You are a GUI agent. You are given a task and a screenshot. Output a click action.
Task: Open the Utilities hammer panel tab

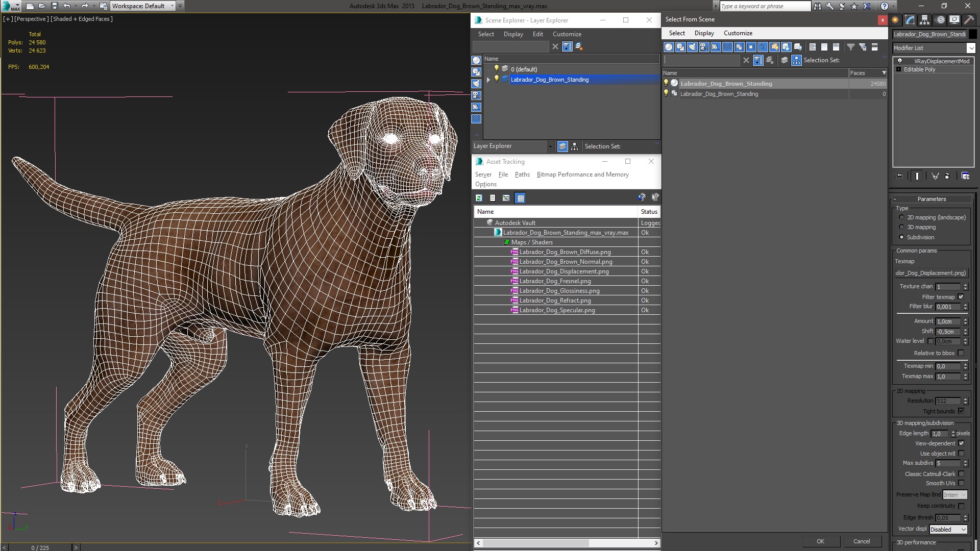[x=969, y=20]
